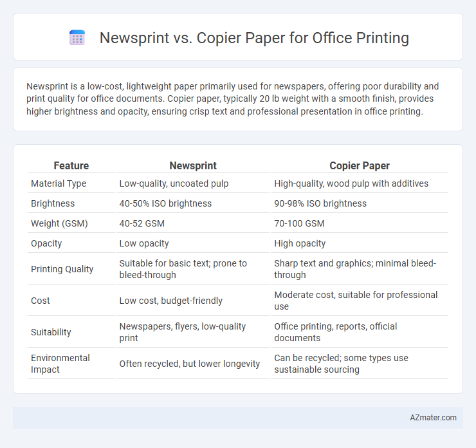The width and height of the screenshot is (476, 448).
Task: Click 'Moderate cost, suitable for professional use' cell
Action: pyautogui.click(x=359, y=301)
